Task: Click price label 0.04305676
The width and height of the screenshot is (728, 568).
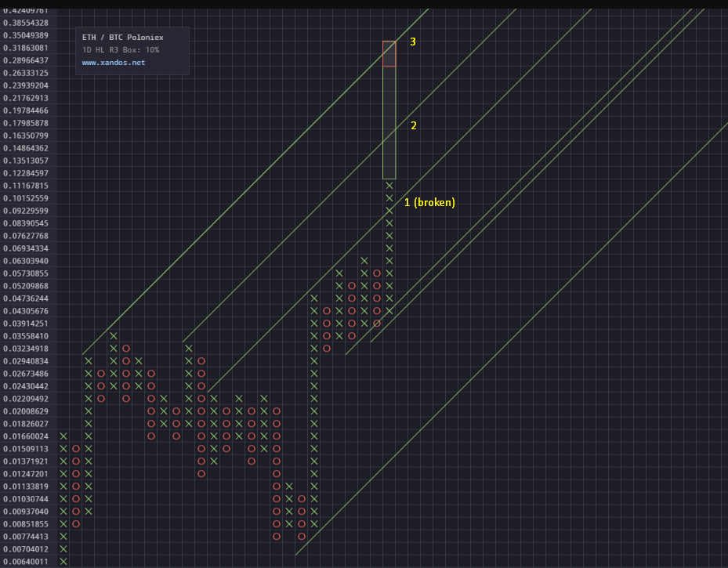Action: (26, 311)
